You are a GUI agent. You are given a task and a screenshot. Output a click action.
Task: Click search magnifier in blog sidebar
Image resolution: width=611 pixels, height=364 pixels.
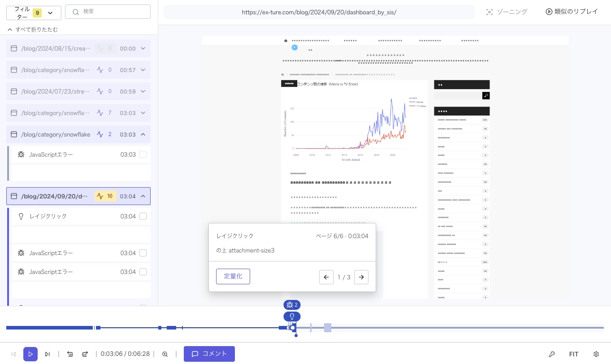pos(486,95)
